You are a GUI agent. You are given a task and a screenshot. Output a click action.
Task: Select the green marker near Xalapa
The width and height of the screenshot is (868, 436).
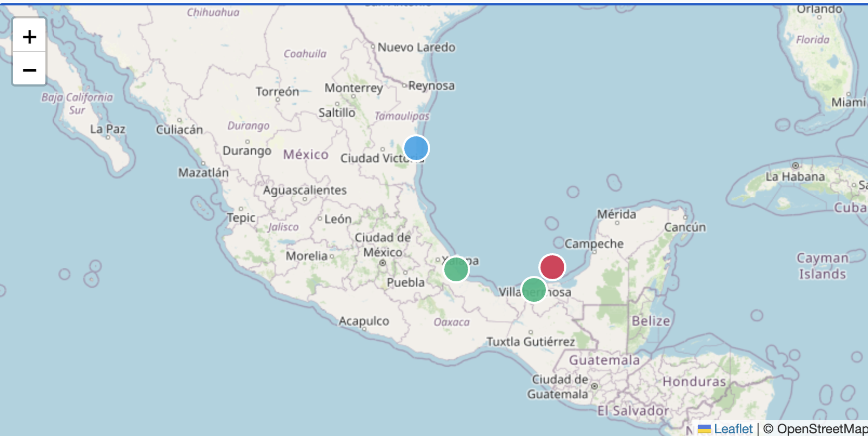(456, 269)
